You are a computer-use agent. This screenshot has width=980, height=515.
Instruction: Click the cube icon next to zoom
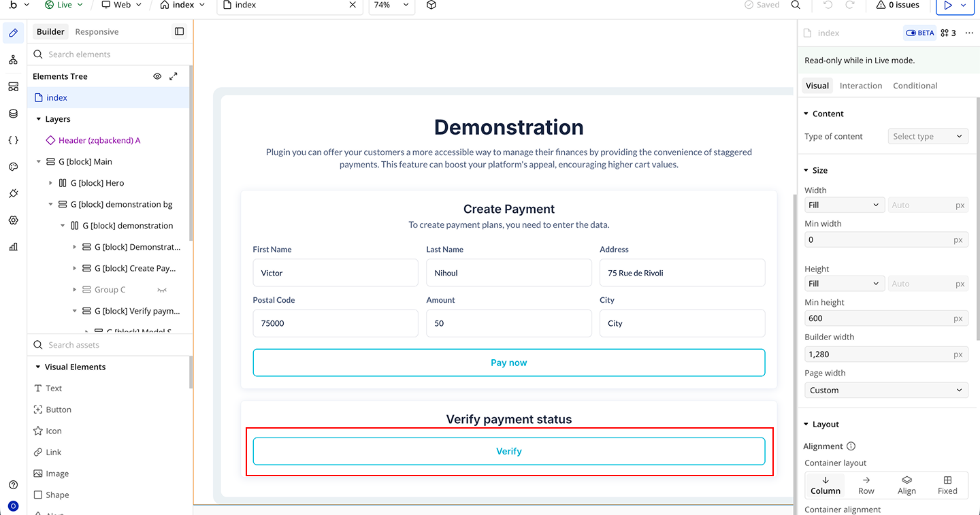pyautogui.click(x=431, y=5)
